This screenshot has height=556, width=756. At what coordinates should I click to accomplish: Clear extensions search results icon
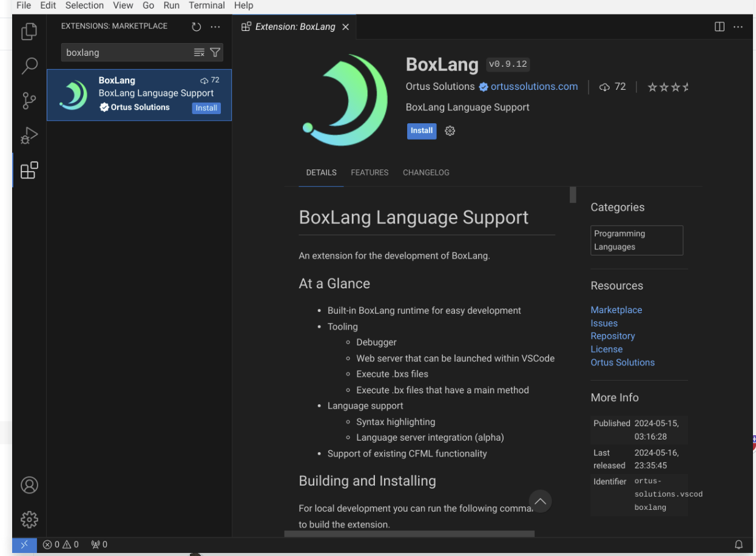(x=199, y=53)
